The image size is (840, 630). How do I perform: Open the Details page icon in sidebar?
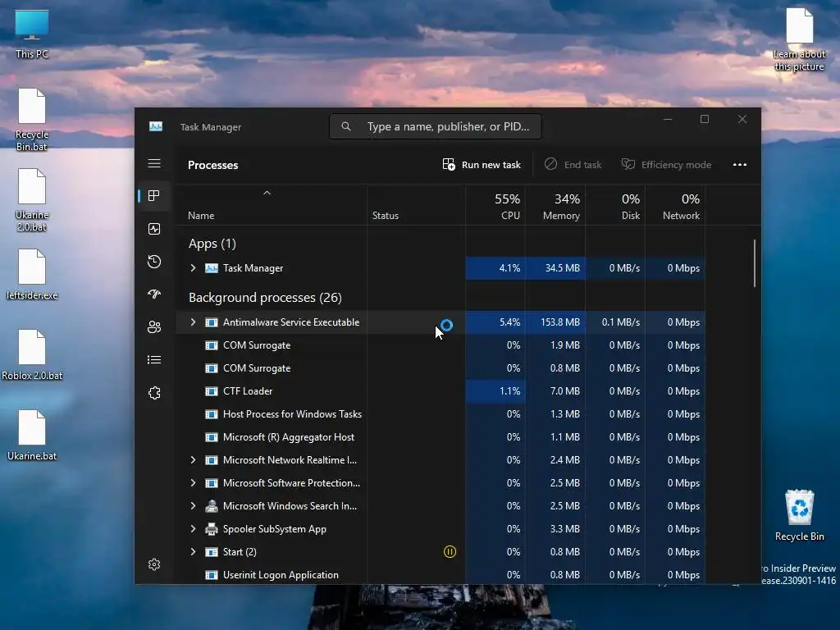pos(154,360)
